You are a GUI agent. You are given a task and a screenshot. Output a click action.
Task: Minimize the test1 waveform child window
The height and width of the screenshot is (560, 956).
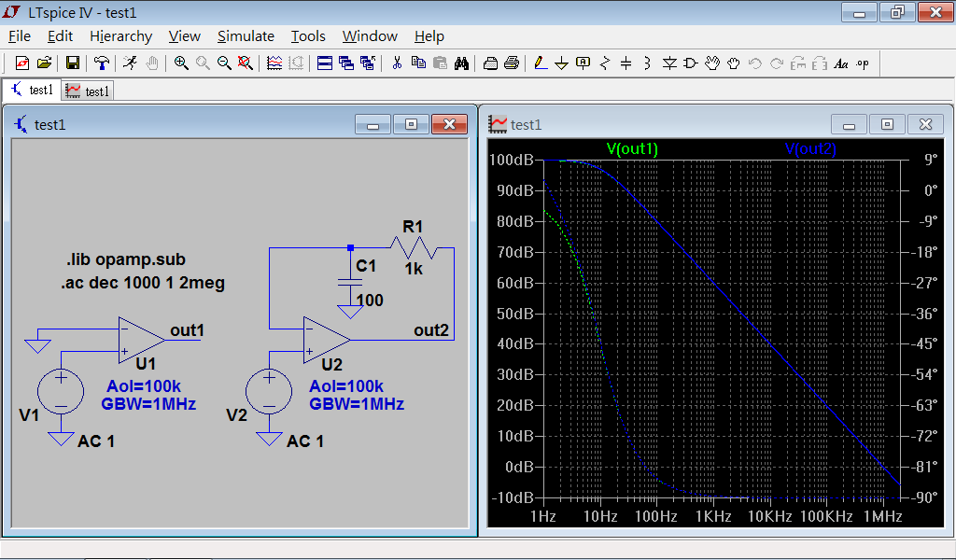tap(850, 124)
